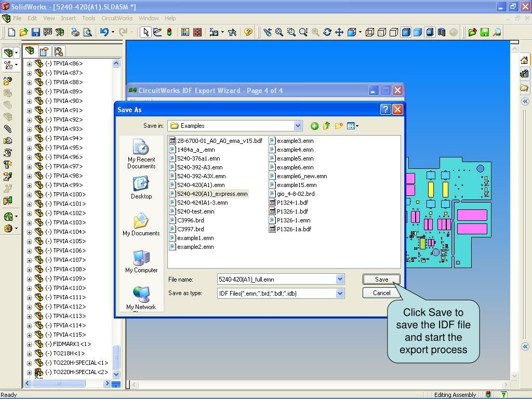The image size is (532, 399).
Task: Open My Computer in places bar
Action: coord(141,261)
